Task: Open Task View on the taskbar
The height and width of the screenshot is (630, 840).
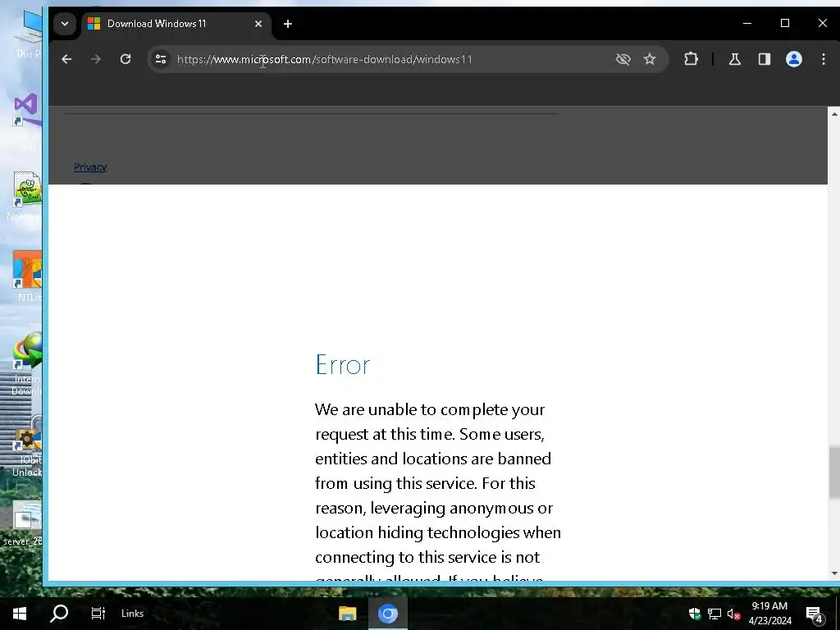Action: [x=98, y=614]
